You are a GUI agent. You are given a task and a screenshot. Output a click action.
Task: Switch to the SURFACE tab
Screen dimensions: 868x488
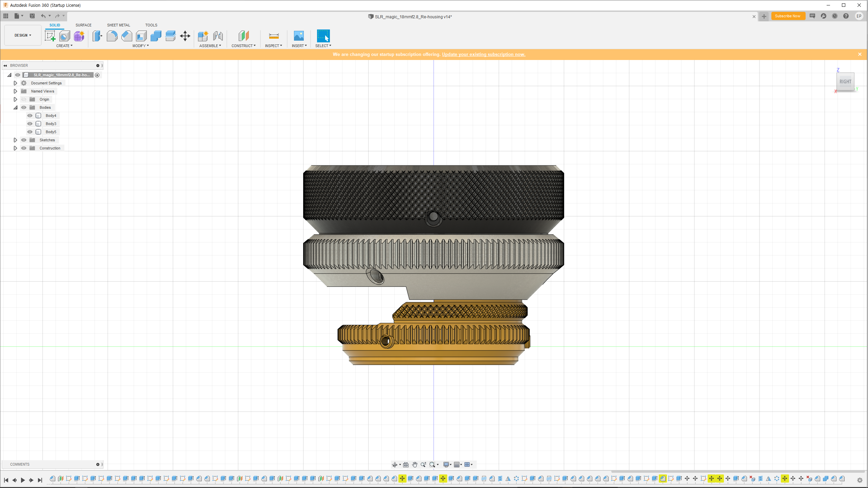tap(83, 25)
